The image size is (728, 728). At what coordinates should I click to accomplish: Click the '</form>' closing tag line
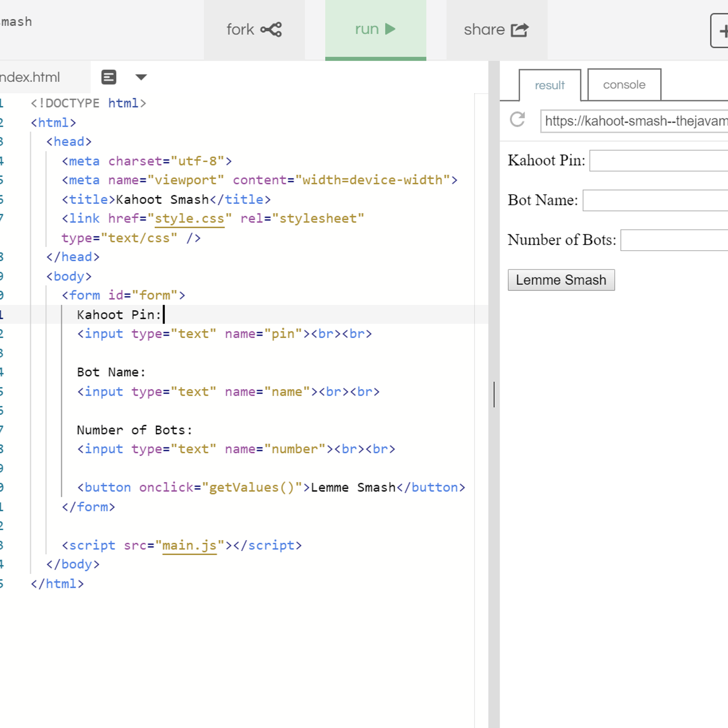pos(88,507)
